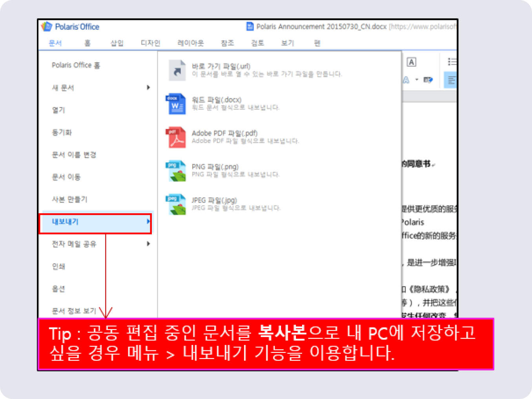The width and height of the screenshot is (532, 399).
Task: Select 문서 이동 menu entry
Action: (66, 177)
